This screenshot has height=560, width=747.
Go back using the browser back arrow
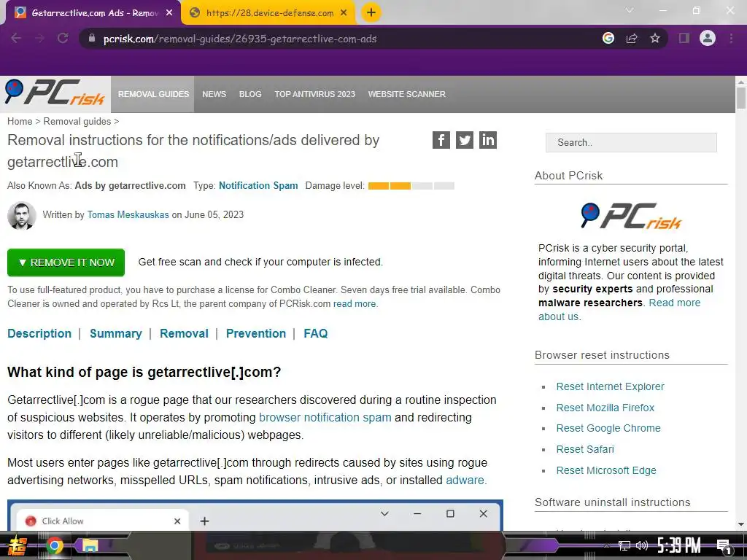click(16, 38)
